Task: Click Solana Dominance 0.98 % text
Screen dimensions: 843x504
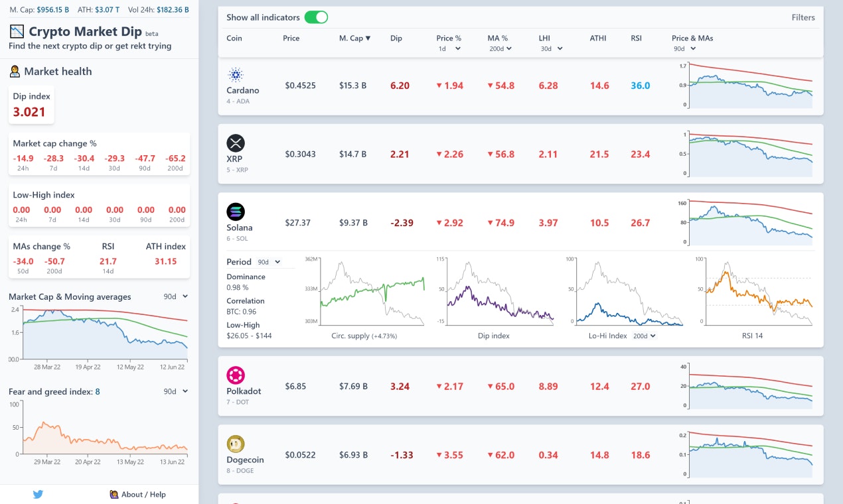Action: [x=238, y=287]
